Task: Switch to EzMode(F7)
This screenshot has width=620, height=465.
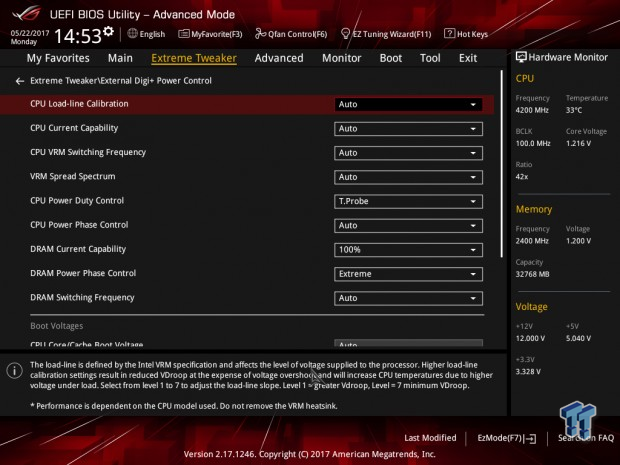Action: (507, 438)
